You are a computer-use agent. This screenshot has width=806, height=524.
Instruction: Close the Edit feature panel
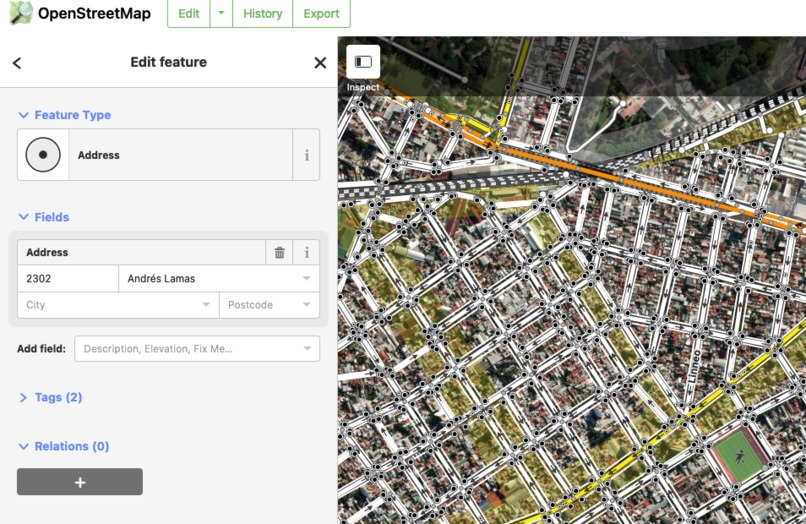[x=320, y=63]
